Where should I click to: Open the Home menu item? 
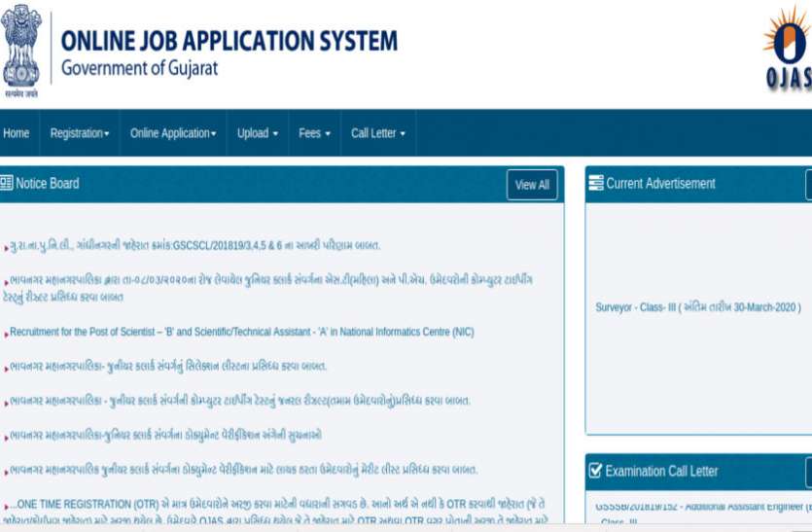[x=17, y=133]
